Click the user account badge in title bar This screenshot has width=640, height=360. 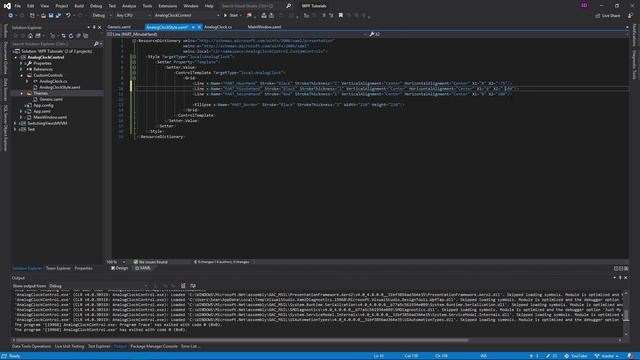click(584, 5)
